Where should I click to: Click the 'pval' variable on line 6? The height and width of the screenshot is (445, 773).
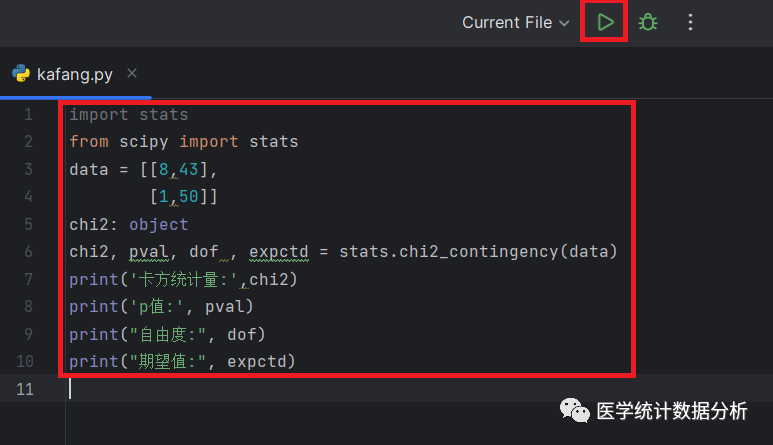[148, 252]
